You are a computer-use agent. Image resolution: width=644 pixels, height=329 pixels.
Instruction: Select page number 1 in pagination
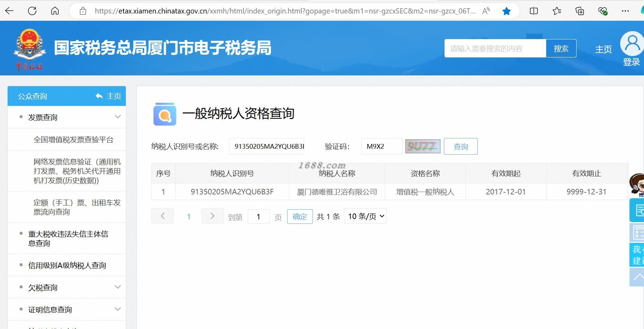coord(189,217)
